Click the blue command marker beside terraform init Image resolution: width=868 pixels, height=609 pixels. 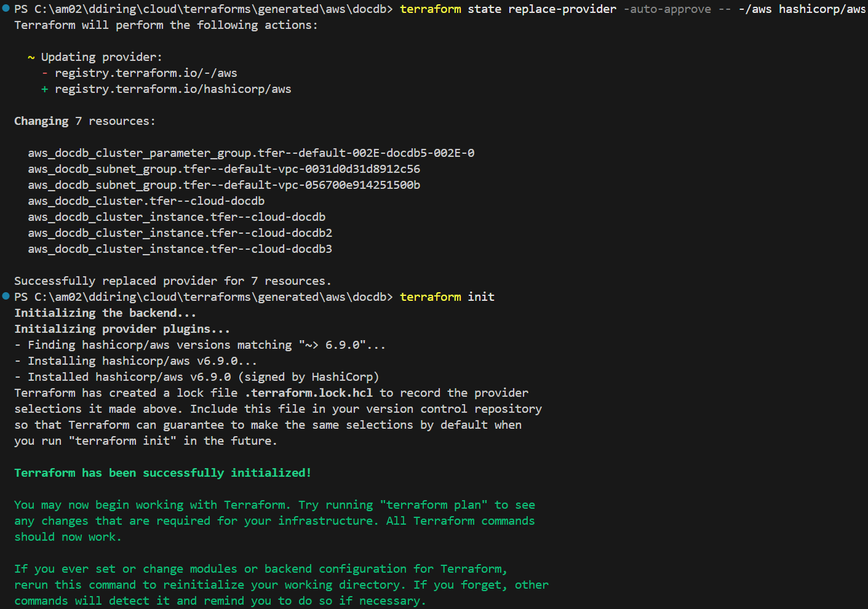click(6, 297)
